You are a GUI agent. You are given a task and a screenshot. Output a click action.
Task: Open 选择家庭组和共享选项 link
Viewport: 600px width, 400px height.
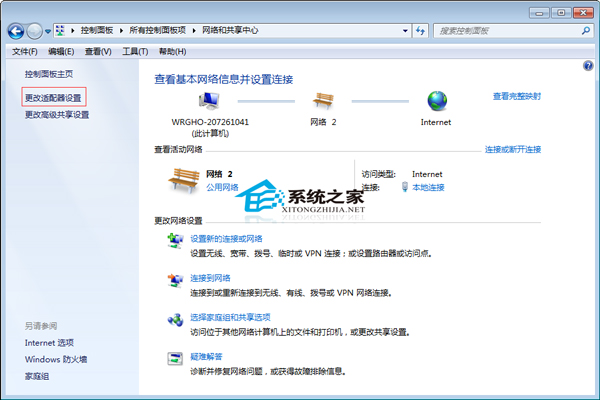(230, 317)
